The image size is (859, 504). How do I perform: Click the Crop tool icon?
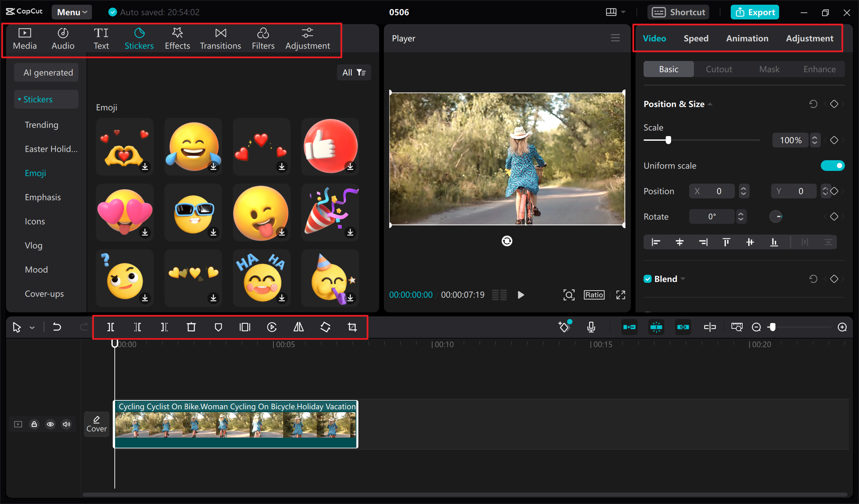352,327
